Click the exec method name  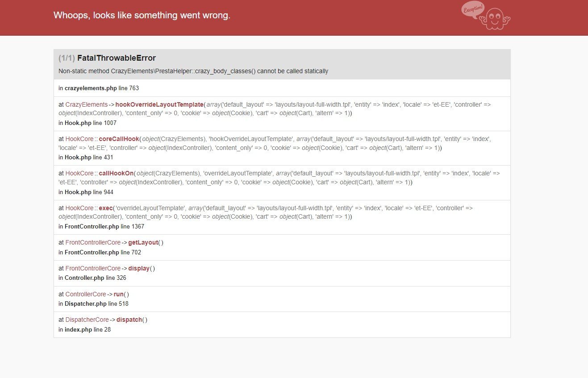point(105,208)
